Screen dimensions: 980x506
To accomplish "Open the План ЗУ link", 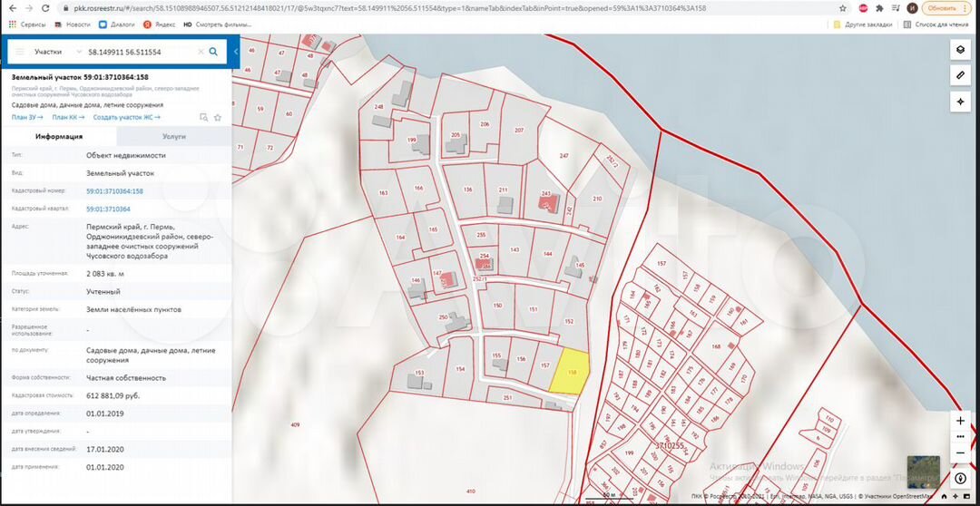I will point(27,117).
